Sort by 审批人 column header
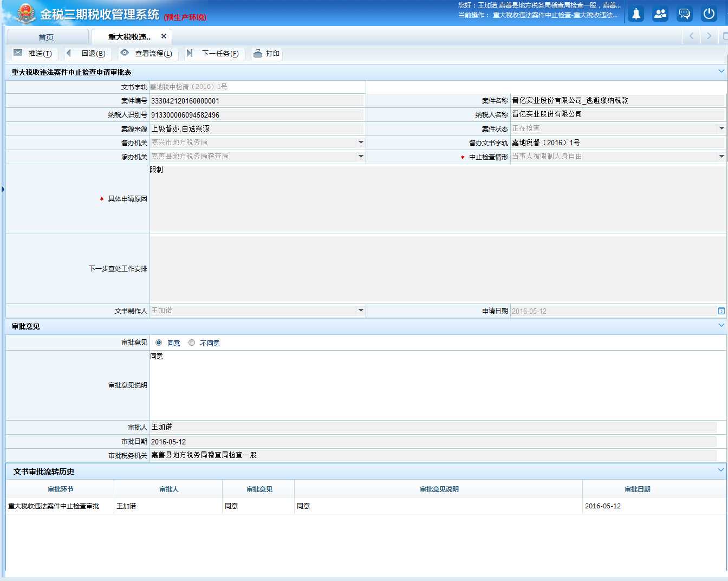The image size is (728, 581). tap(168, 489)
